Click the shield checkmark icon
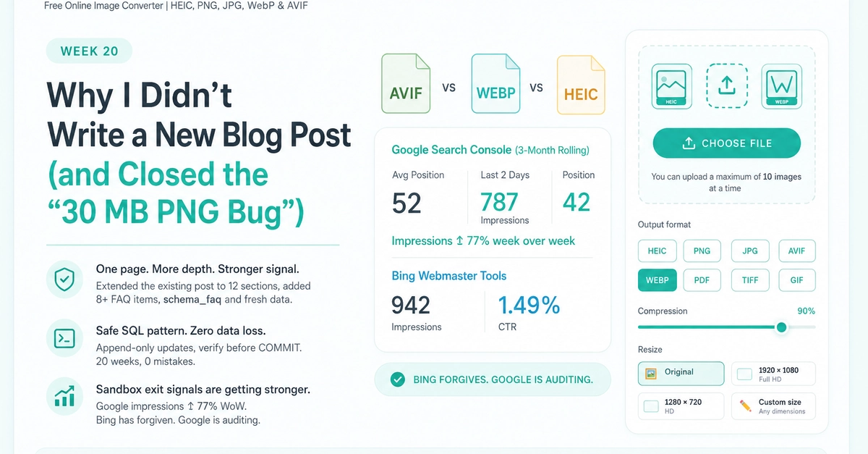Screen dimensions: 868x454 (64, 279)
